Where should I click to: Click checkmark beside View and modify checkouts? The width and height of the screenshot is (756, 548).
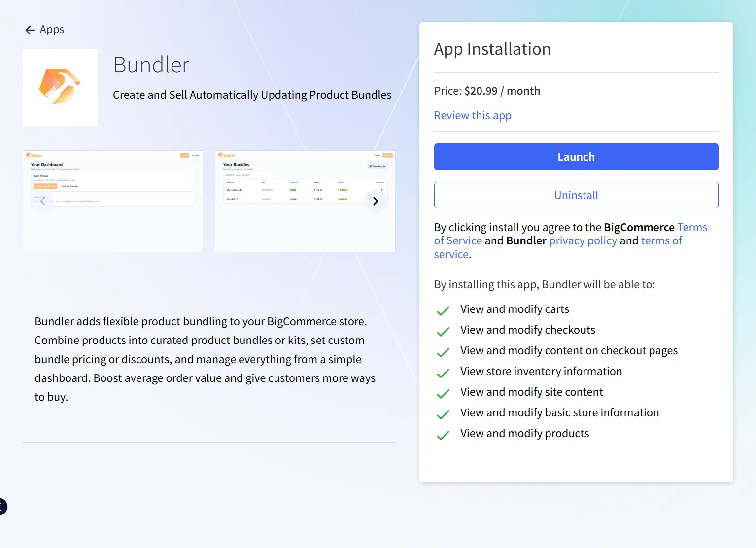[x=443, y=332]
